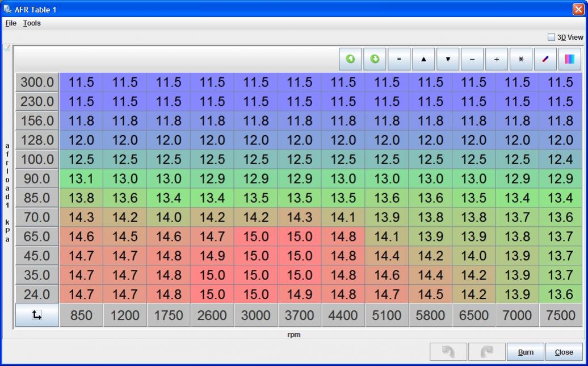Click the Close button at bottom right
Screen dimensions: 588x366
(x=564, y=352)
